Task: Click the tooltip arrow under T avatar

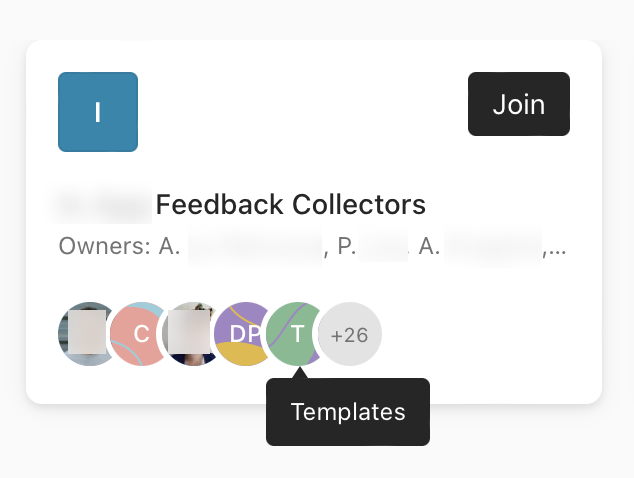Action: [x=300, y=372]
